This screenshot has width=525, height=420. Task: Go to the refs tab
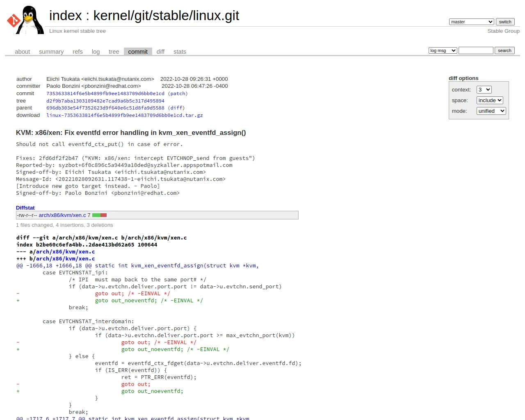coord(78,52)
